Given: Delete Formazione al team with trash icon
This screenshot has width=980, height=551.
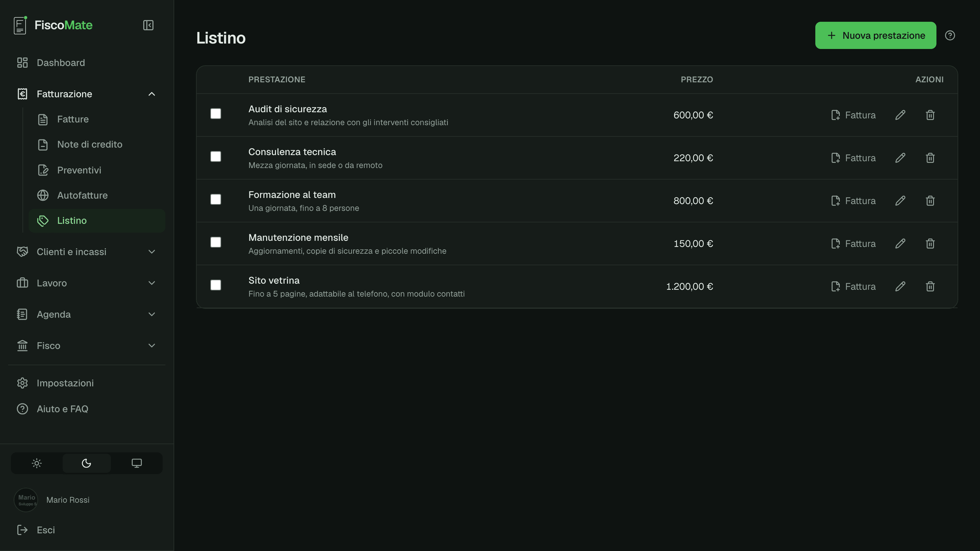Looking at the screenshot, I should click(930, 201).
